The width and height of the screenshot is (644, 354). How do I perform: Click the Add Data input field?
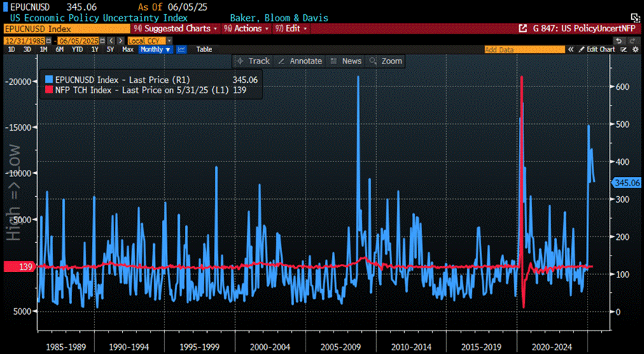525,49
